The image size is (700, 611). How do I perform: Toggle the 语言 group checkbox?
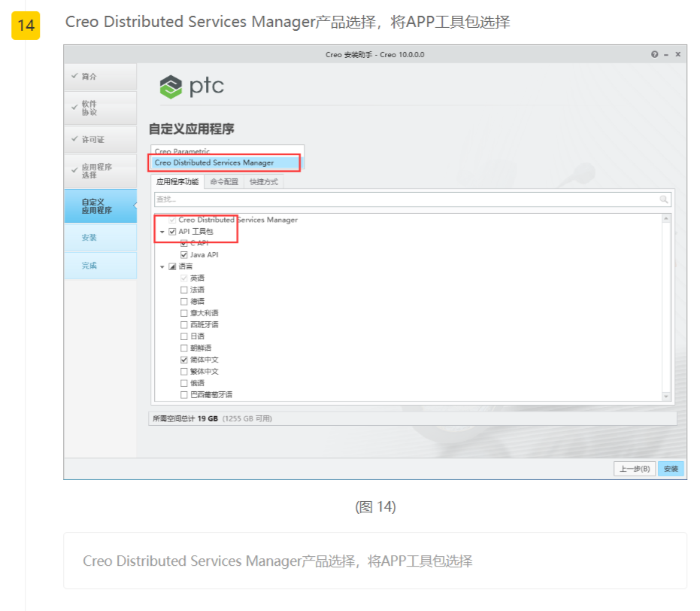click(x=172, y=266)
